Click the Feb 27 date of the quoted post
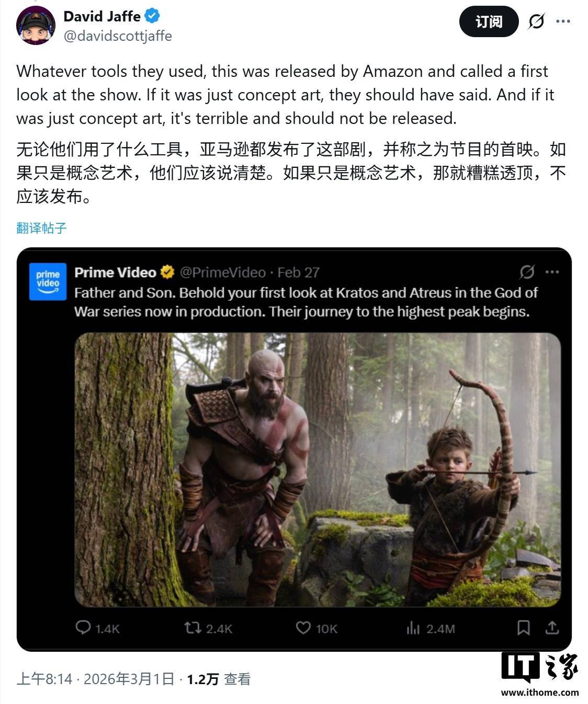588x704 pixels. [x=298, y=272]
